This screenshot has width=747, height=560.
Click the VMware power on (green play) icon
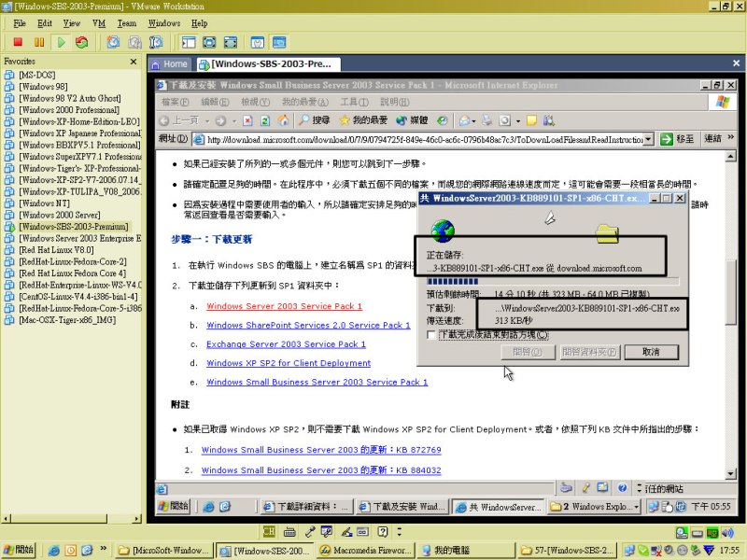pyautogui.click(x=61, y=42)
